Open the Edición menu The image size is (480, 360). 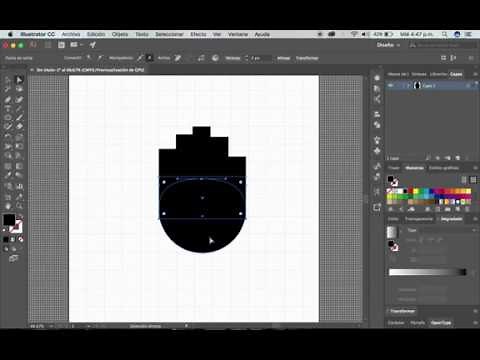pos(96,34)
